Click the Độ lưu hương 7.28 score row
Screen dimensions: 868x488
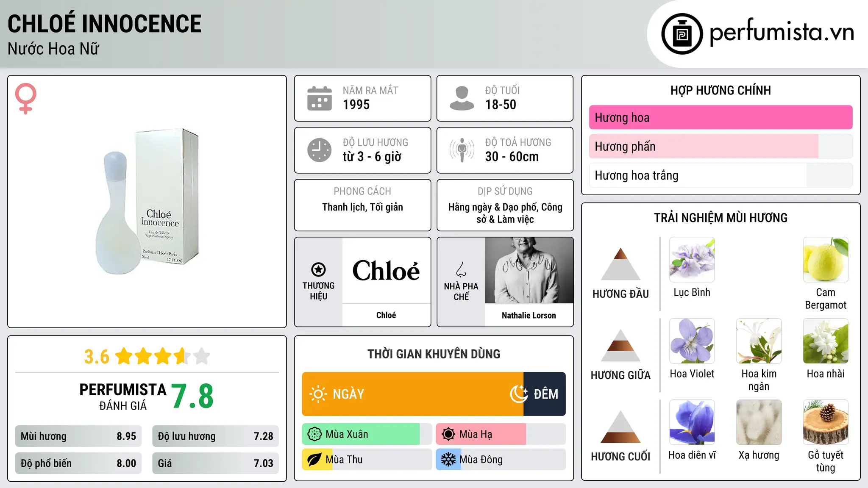click(x=215, y=436)
